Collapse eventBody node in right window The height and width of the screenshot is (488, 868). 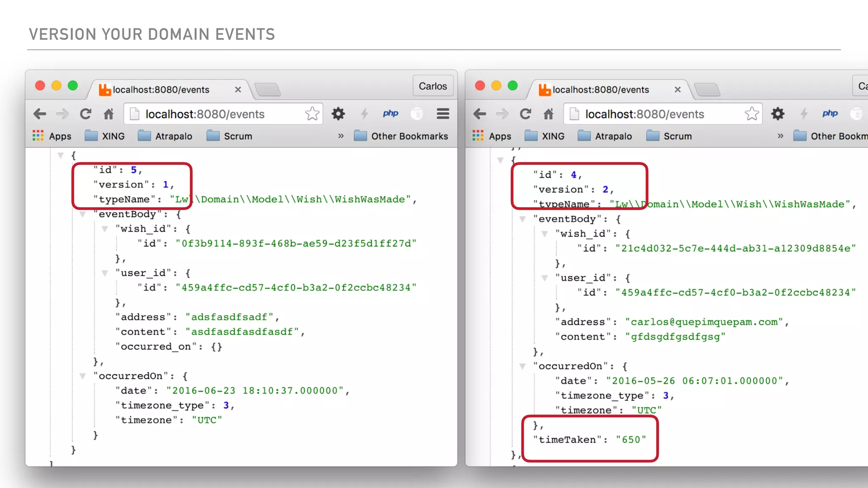523,219
